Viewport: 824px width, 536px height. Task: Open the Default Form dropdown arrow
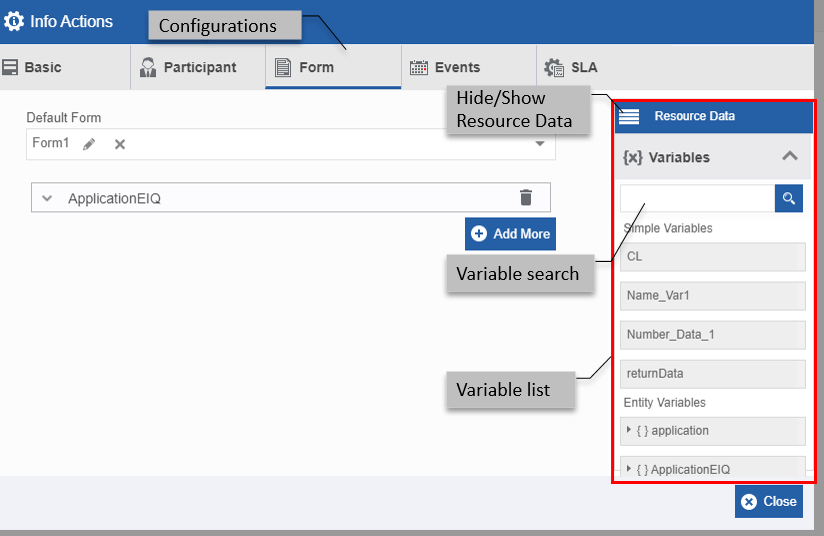point(540,143)
